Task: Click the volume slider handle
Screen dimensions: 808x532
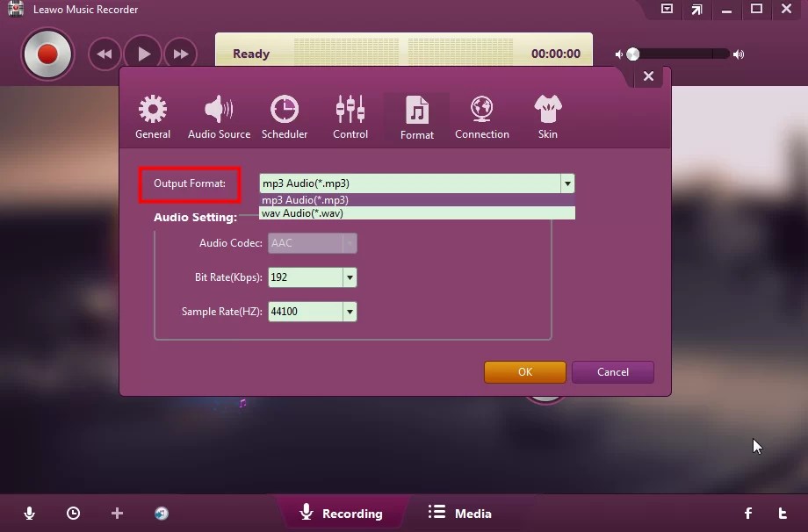Action: [x=633, y=54]
